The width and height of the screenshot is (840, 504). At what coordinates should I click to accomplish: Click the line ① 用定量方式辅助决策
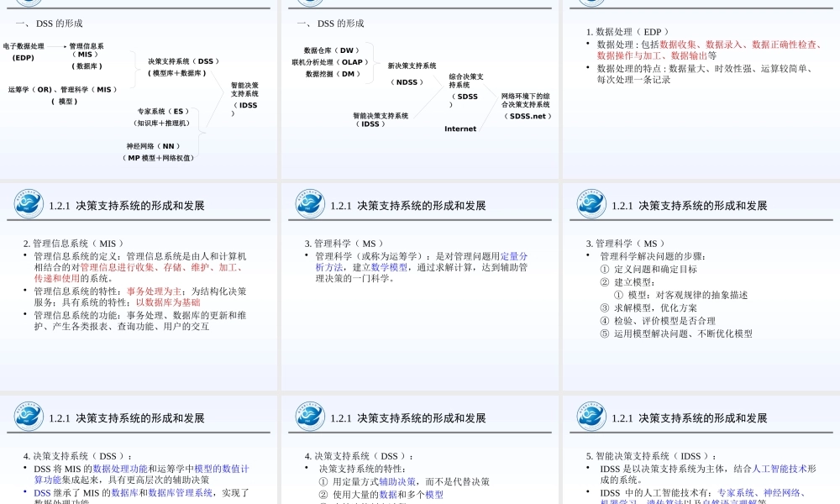coord(404,481)
